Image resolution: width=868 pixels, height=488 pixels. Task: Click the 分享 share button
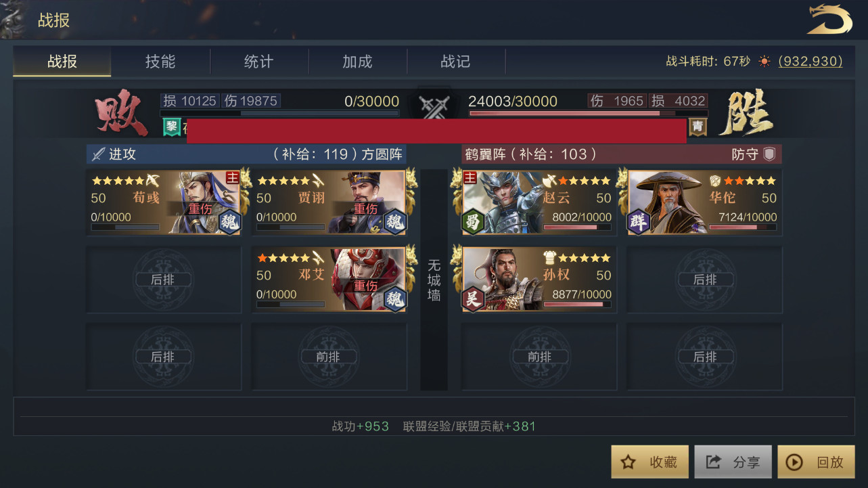coord(733,462)
